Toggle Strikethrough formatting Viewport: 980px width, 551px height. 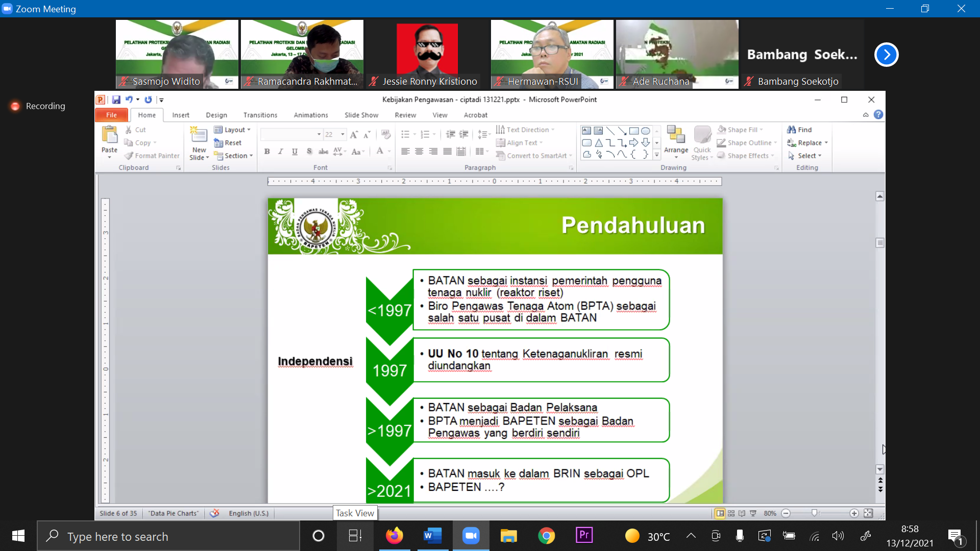(x=323, y=152)
